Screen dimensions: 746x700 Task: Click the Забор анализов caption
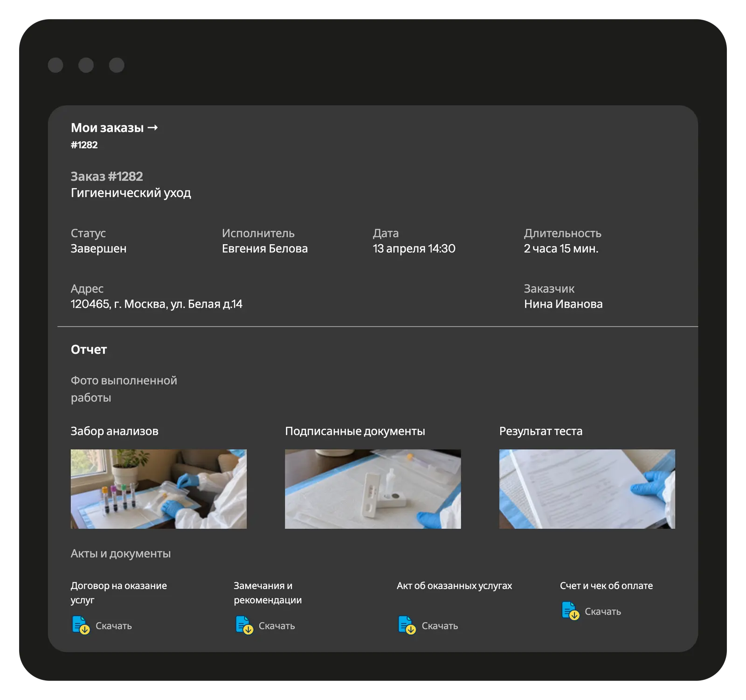click(115, 431)
